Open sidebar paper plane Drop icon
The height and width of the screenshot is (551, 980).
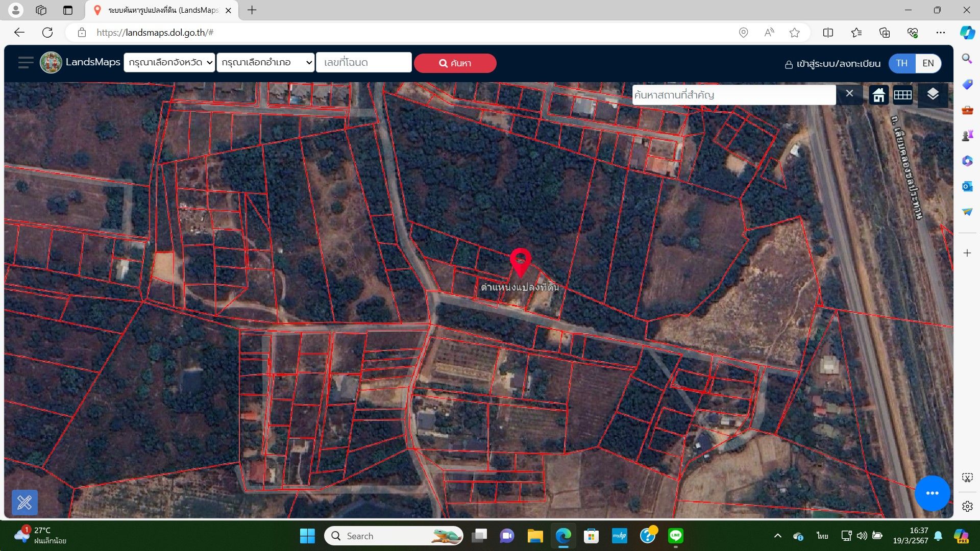(x=967, y=212)
